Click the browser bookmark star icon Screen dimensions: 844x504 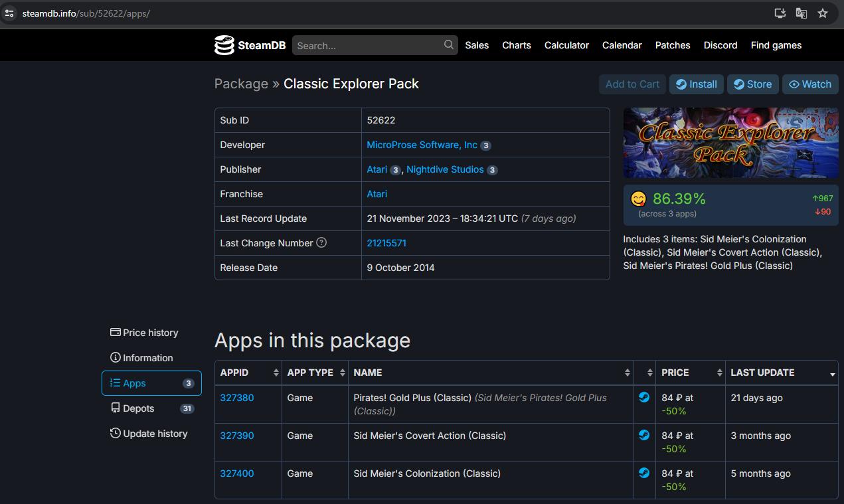tap(823, 13)
